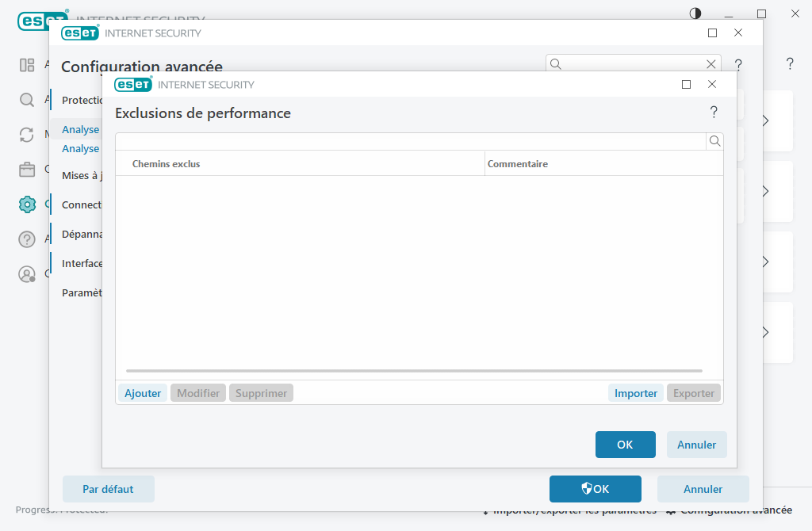812x531 pixels.
Task: Open help in Configuration avancée window
Action: (738, 65)
